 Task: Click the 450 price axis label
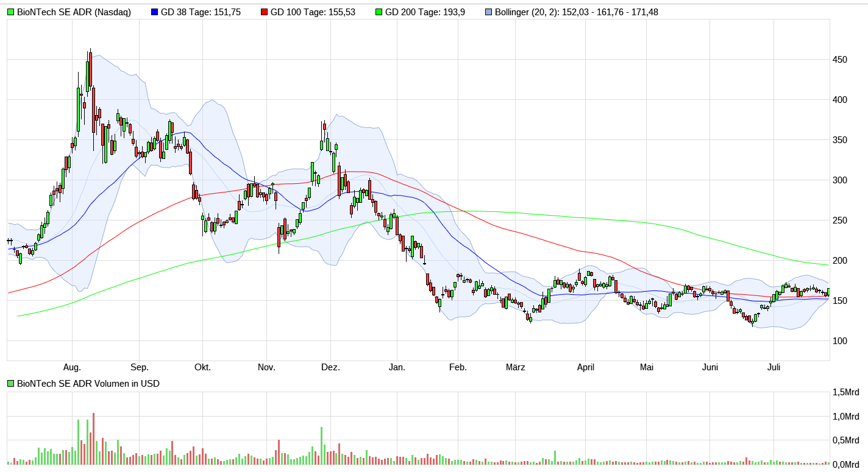click(x=840, y=60)
